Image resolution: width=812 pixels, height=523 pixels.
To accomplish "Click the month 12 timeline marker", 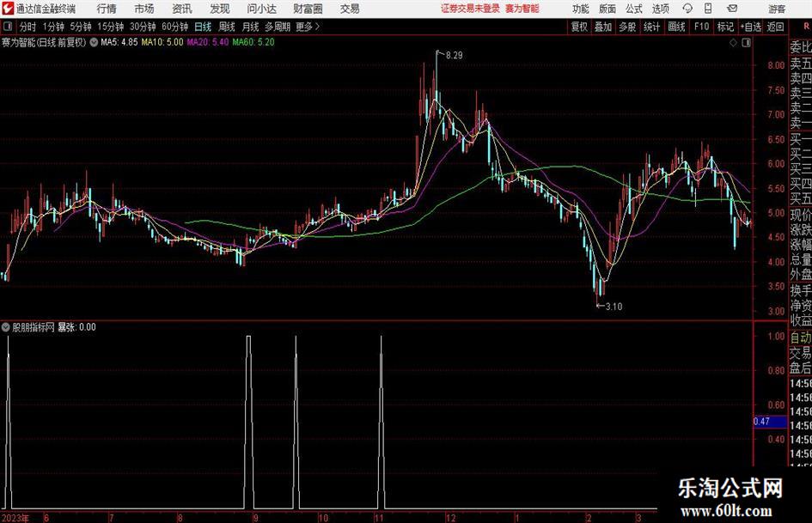I will pos(451,518).
